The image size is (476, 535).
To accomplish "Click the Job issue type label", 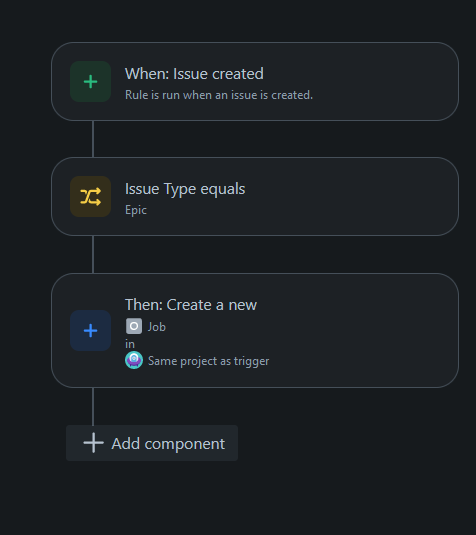I will click(x=157, y=327).
